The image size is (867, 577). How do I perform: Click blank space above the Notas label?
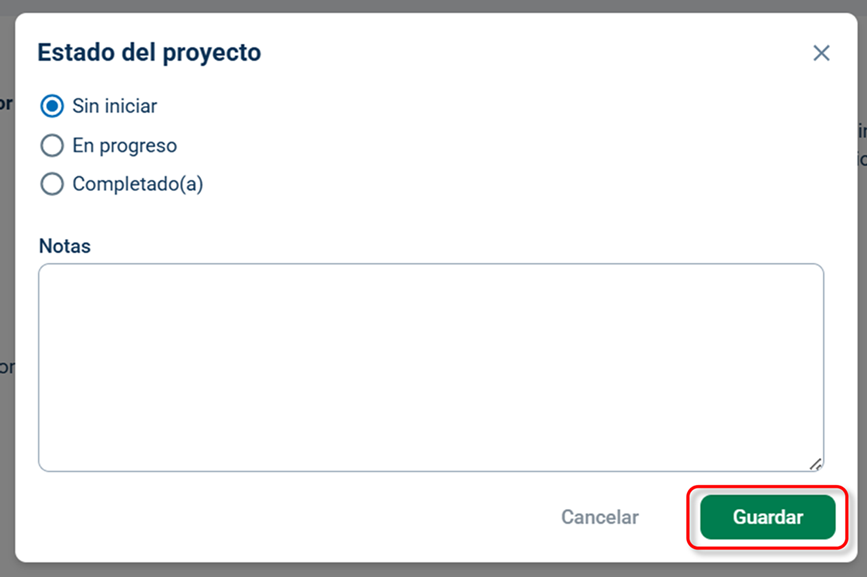(x=387, y=217)
